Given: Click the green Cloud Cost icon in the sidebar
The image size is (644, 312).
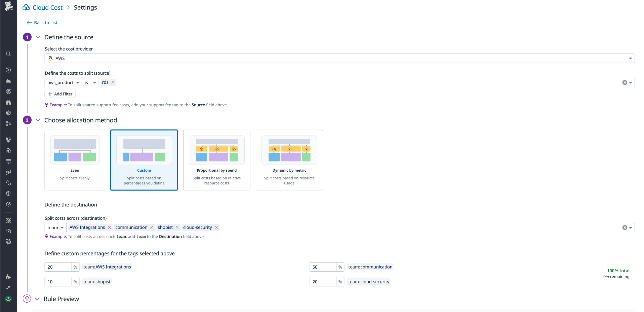Looking at the screenshot, I should tap(8, 299).
